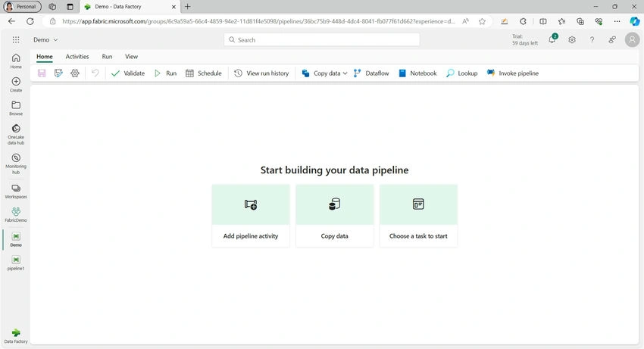Add a Dataflow activity
644x349 pixels.
[x=371, y=73]
